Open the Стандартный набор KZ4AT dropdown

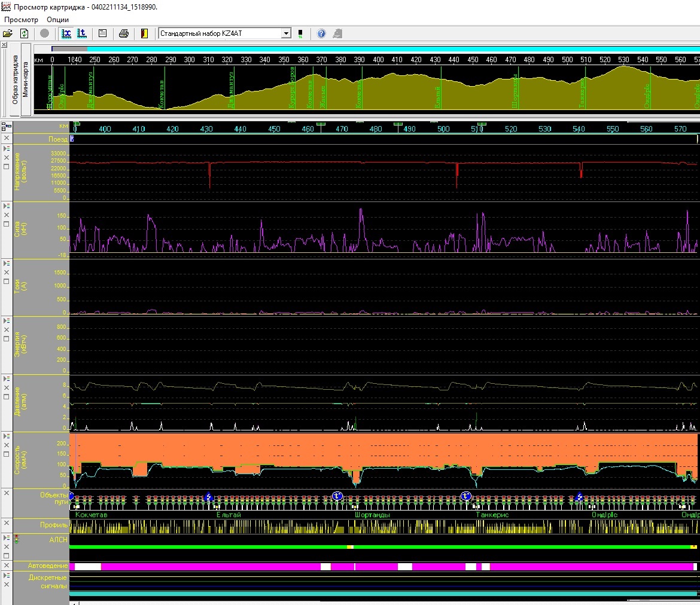286,33
